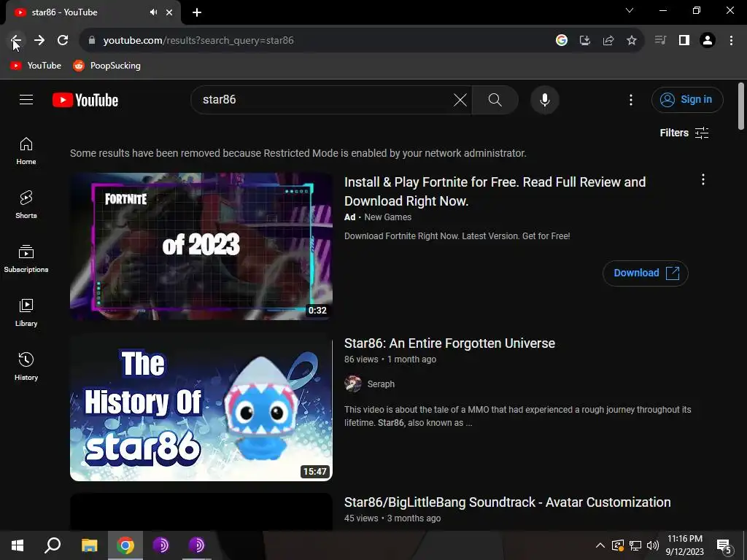Close the star86 - YouTube tab
Image resolution: width=747 pixels, height=560 pixels.
[169, 12]
